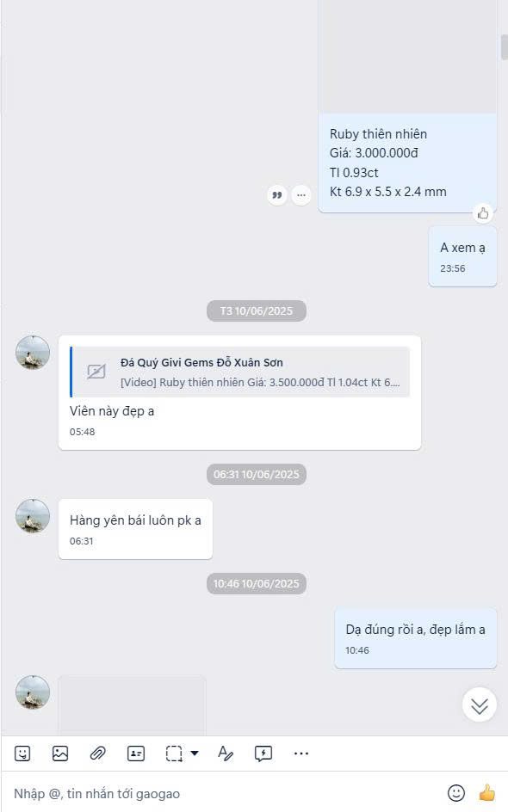Click the chat scrollbar thumb
The height and width of the screenshot is (812, 508).
[504, 47]
